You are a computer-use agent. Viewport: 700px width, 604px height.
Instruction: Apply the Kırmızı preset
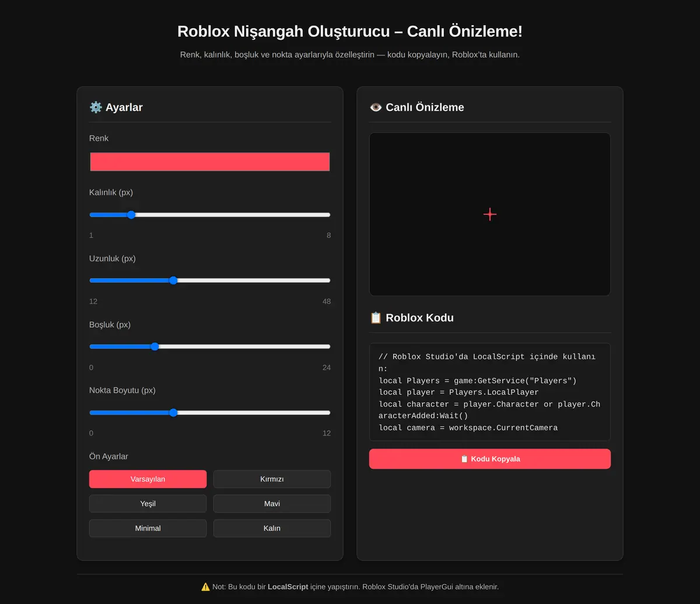tap(272, 479)
